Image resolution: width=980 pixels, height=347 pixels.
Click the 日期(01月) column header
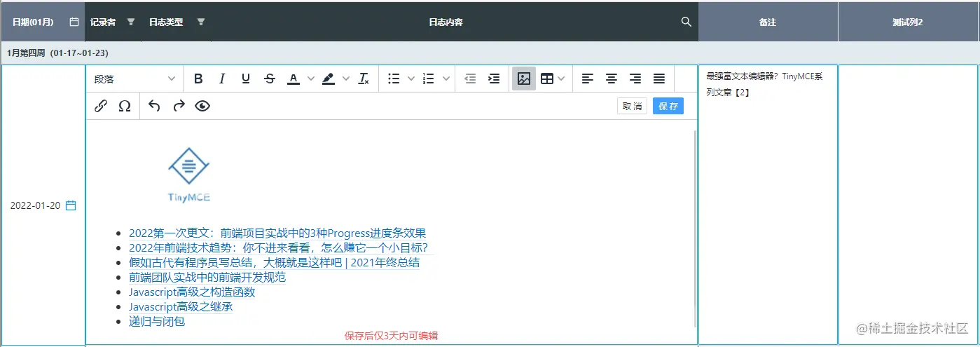[x=43, y=22]
